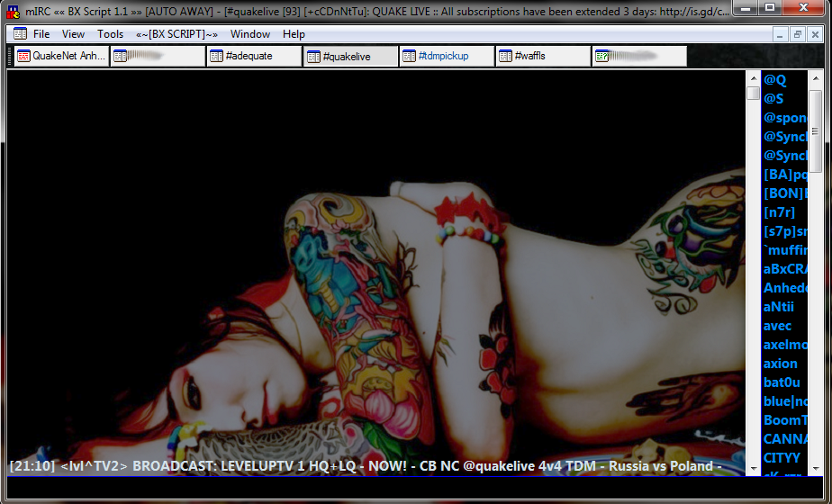The width and height of the screenshot is (832, 504).
Task: Click the window icon beside #tdmpickup
Action: pyautogui.click(x=409, y=57)
